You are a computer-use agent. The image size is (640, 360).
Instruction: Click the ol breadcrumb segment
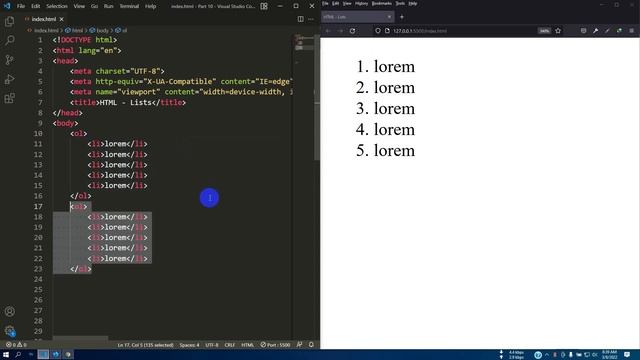(122, 30)
